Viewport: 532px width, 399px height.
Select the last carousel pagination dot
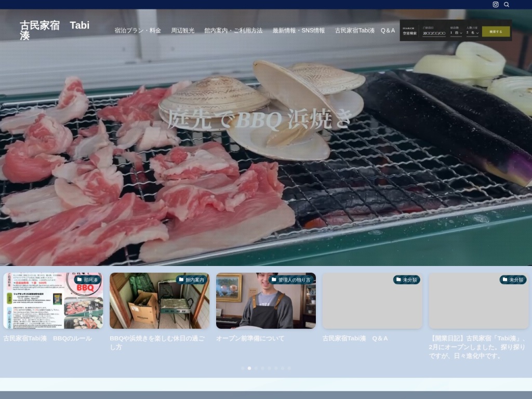[x=289, y=368]
